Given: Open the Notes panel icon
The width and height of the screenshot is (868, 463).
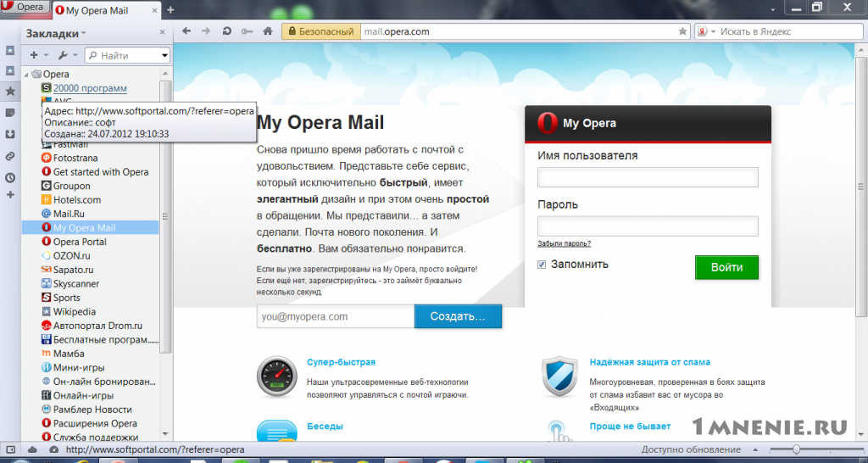Looking at the screenshot, I should click(x=10, y=113).
